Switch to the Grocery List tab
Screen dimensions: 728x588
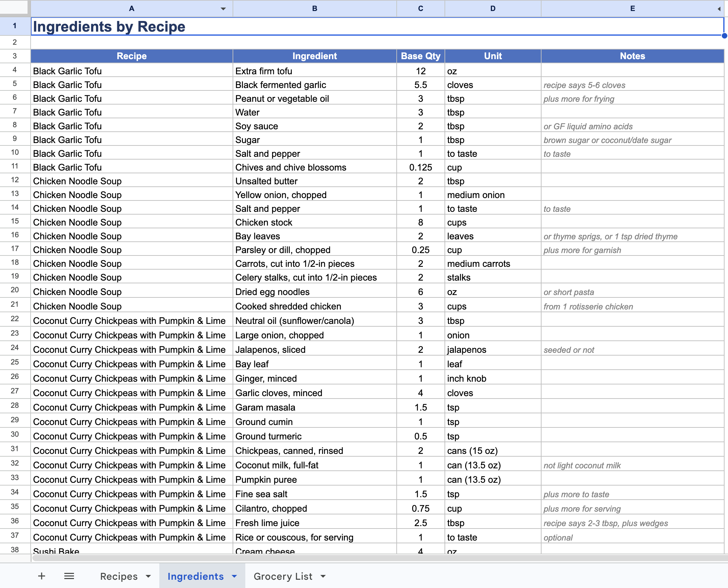pyautogui.click(x=283, y=576)
